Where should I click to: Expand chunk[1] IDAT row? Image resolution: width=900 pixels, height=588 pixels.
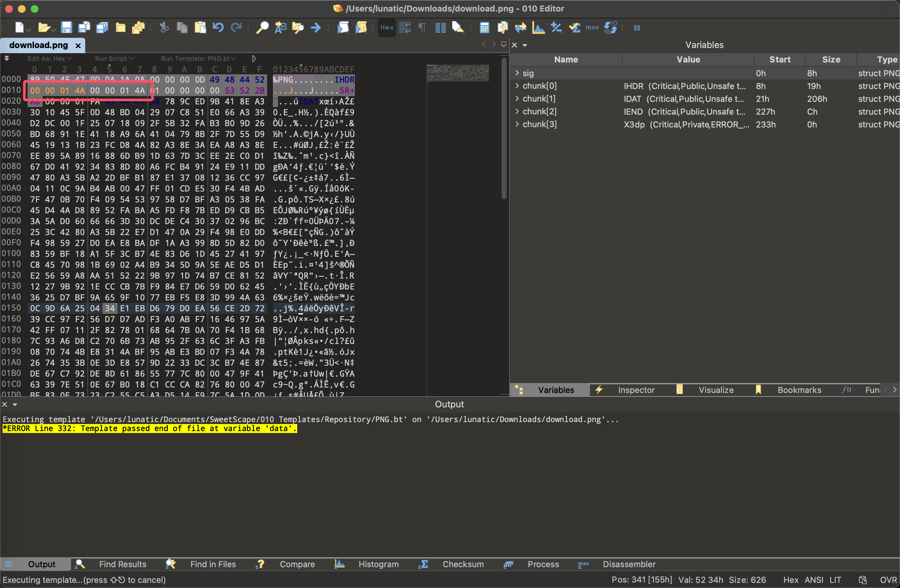[517, 98]
